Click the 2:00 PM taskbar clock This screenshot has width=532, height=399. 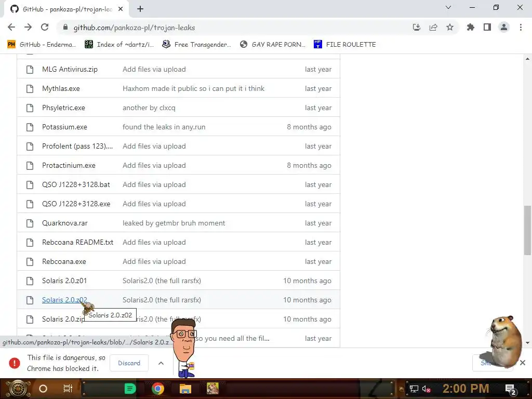466,389
